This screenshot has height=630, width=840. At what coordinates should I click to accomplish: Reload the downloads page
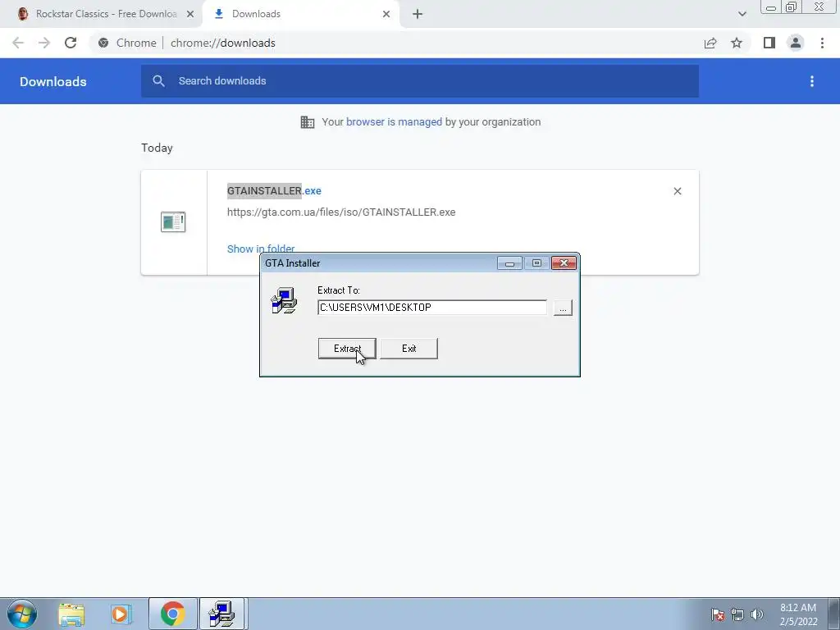pos(71,43)
